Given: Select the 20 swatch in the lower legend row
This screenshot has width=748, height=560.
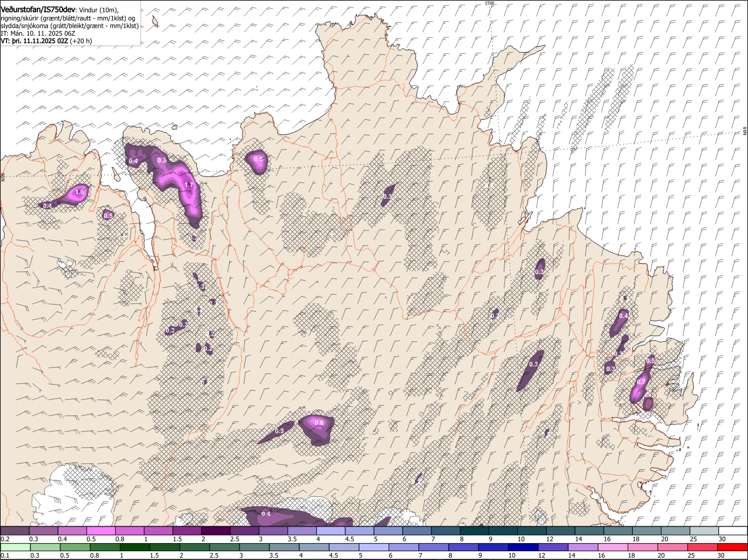Looking at the screenshot, I should pyautogui.click(x=674, y=547).
